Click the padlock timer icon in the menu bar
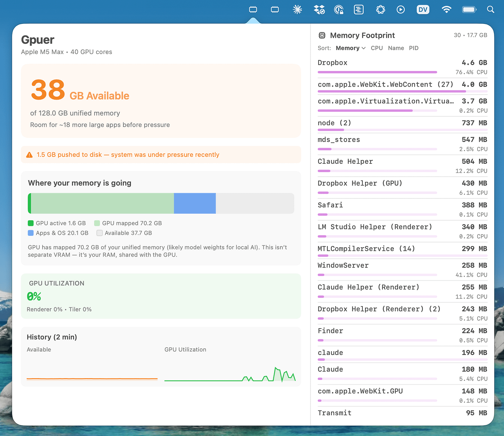Viewport: 504px width, 436px height. (x=339, y=9)
